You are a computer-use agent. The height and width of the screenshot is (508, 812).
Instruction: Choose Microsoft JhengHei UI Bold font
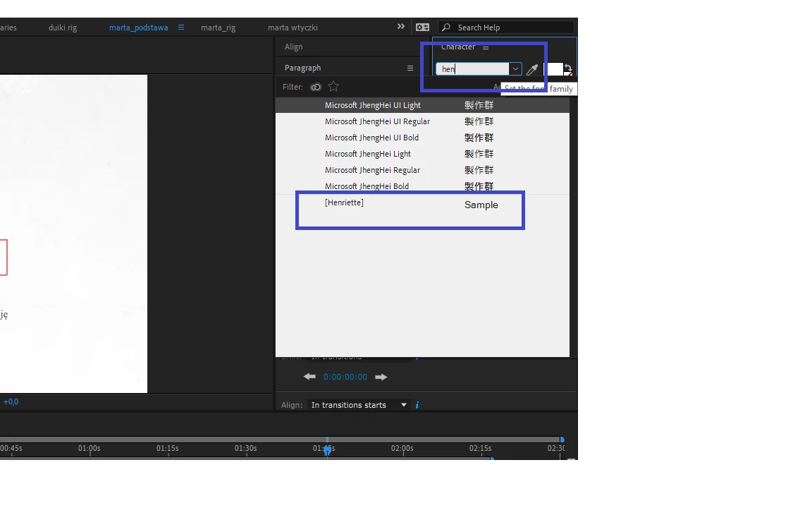(x=422, y=138)
